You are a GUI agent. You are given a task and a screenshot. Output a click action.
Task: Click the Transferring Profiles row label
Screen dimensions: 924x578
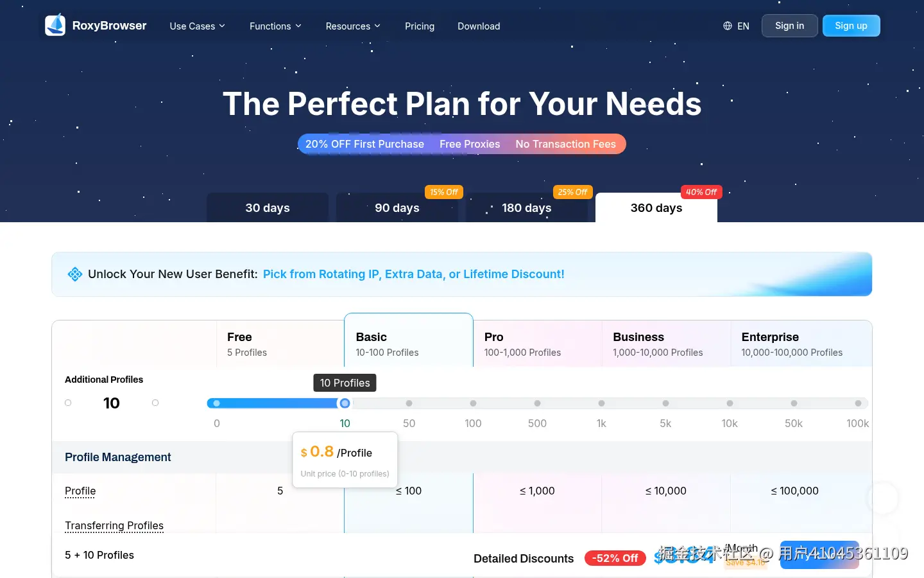[x=114, y=525]
